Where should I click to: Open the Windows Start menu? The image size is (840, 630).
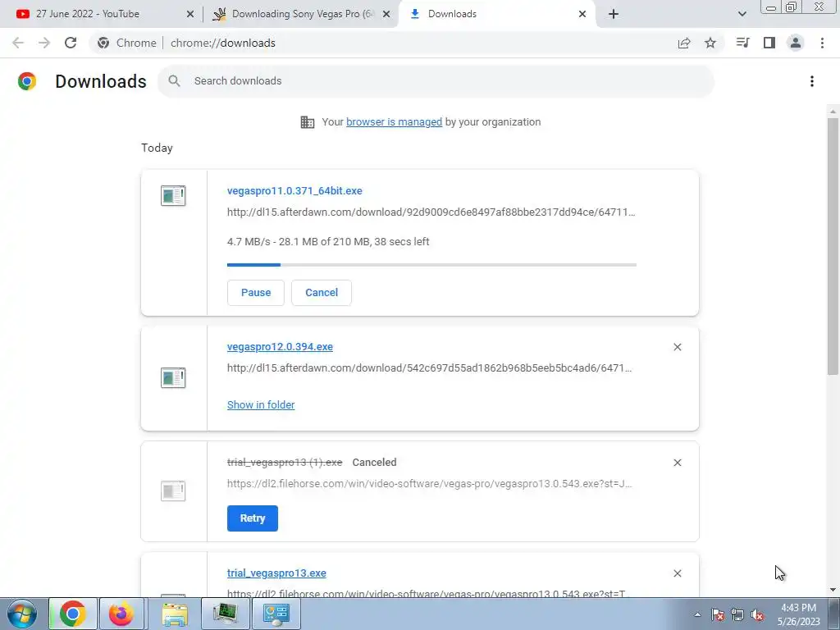tap(21, 614)
